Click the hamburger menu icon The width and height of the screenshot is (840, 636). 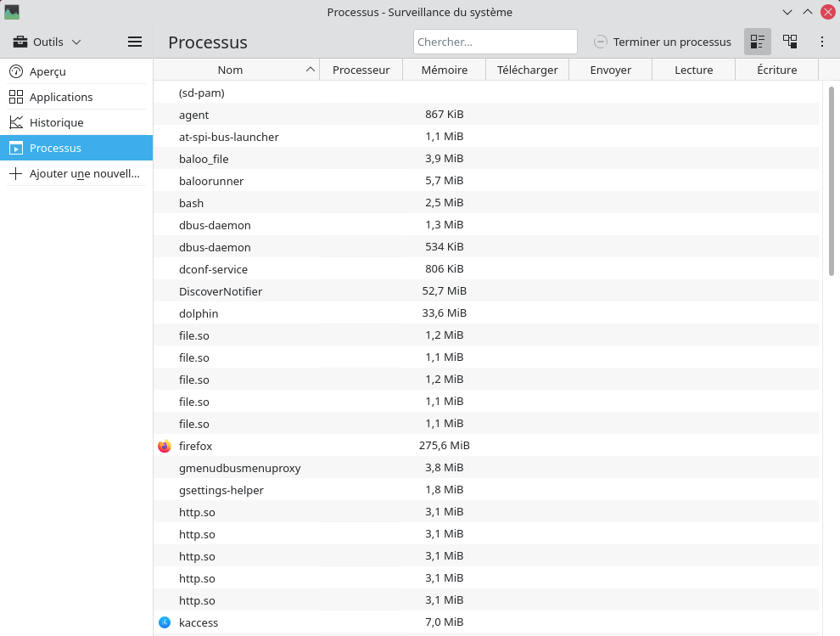click(x=134, y=42)
